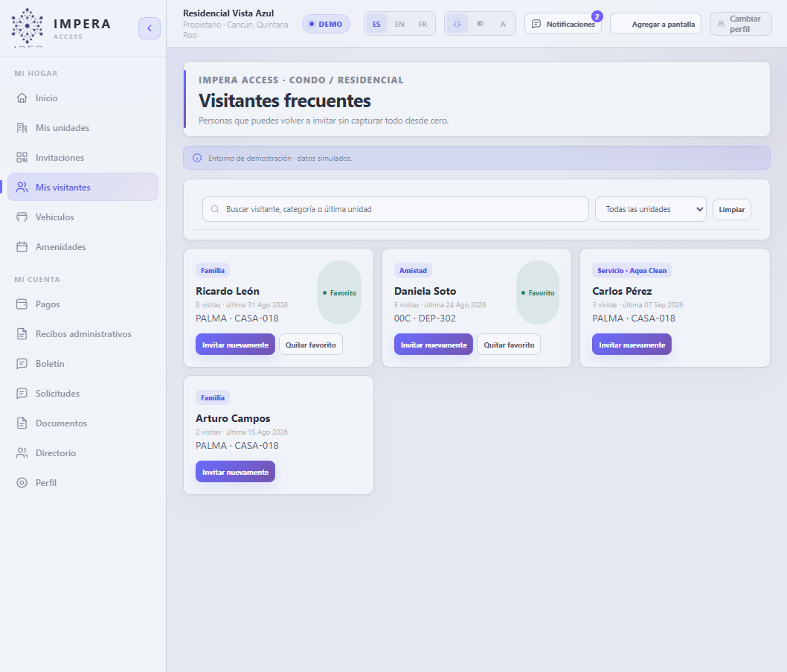Go to Amenidades
Image resolution: width=787 pixels, height=672 pixels.
[83, 246]
